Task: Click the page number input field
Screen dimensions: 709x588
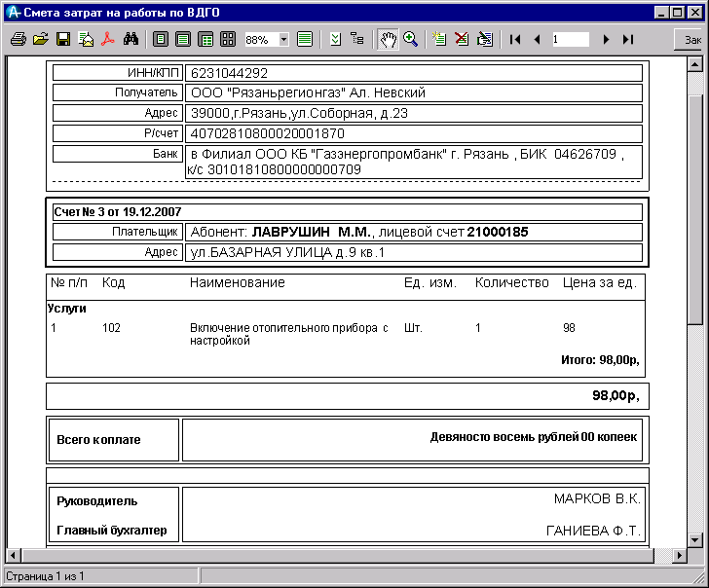Action: (570, 40)
